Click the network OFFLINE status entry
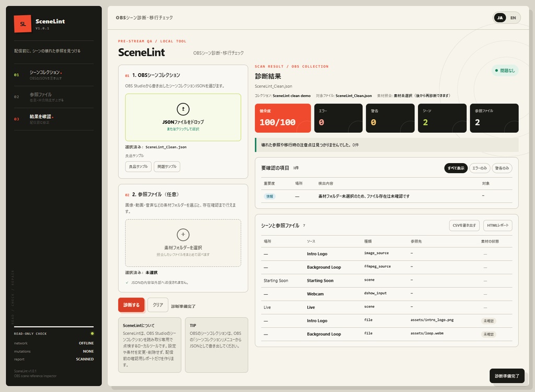The width and height of the screenshot is (535, 392). pyautogui.click(x=54, y=343)
